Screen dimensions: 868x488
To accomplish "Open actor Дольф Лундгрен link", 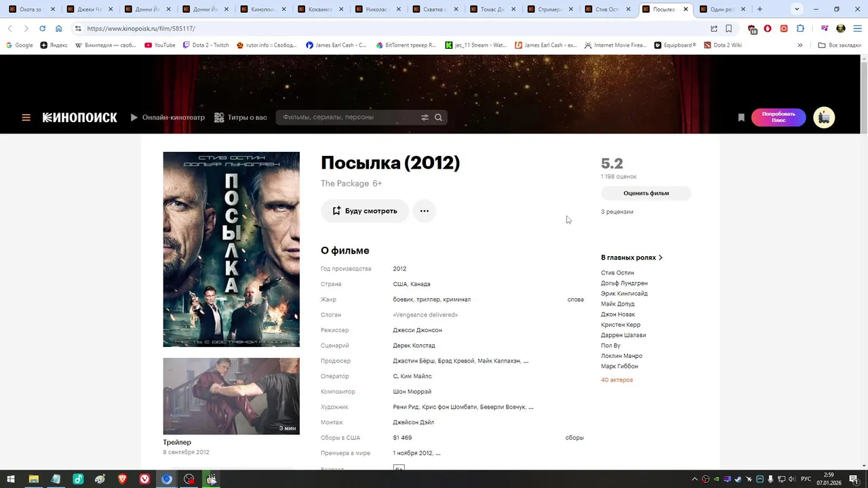I will (624, 283).
